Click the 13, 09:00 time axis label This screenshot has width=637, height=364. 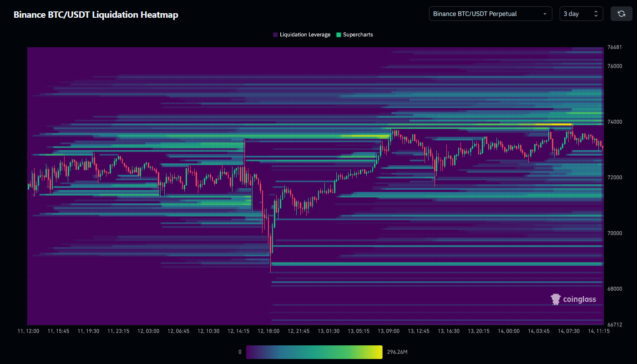(x=389, y=331)
